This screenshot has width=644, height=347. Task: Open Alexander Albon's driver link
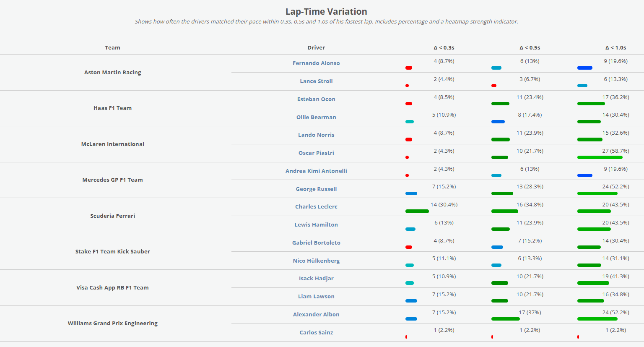coord(316,314)
